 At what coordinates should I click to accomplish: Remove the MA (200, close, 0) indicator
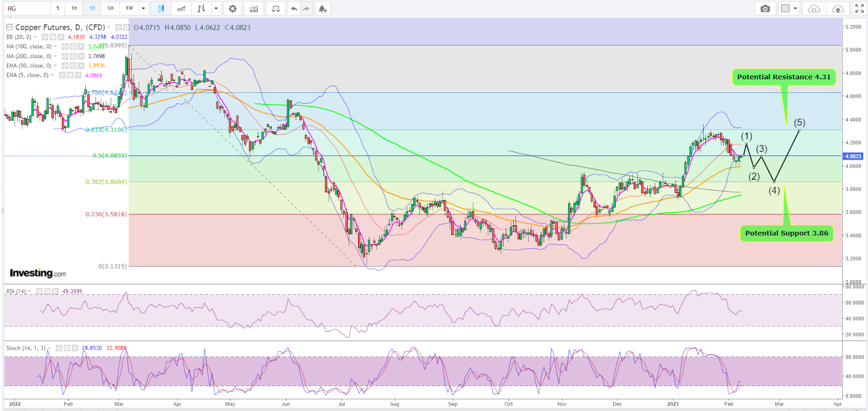pyautogui.click(x=81, y=56)
